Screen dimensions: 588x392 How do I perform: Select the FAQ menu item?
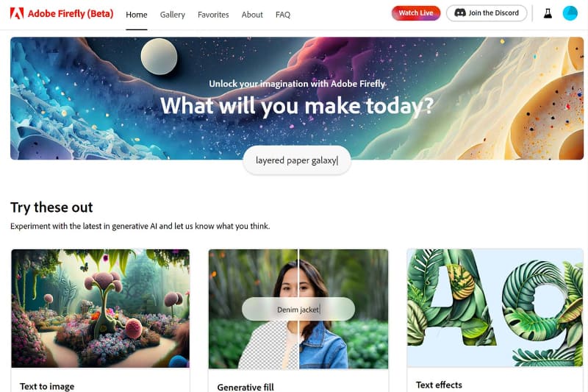(283, 15)
